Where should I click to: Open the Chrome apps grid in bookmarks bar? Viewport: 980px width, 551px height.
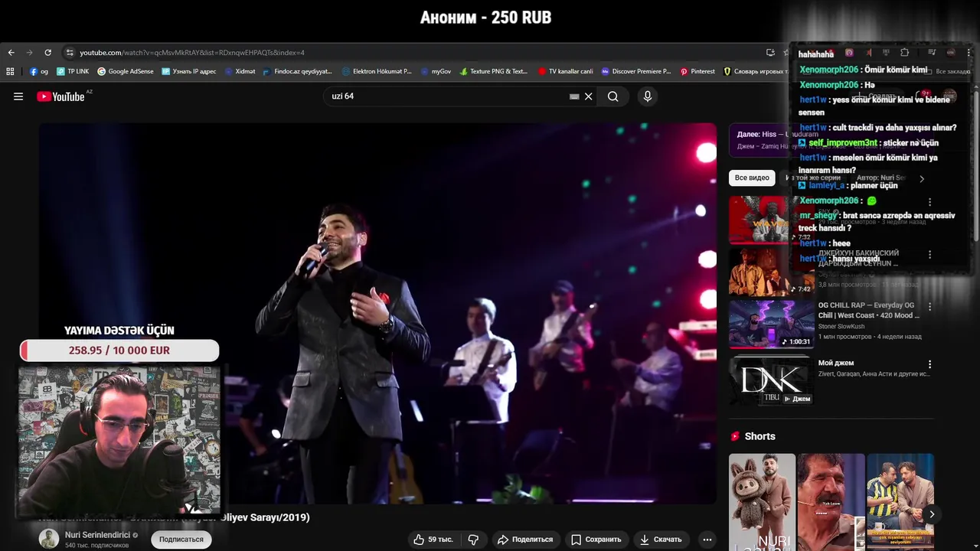click(x=10, y=71)
